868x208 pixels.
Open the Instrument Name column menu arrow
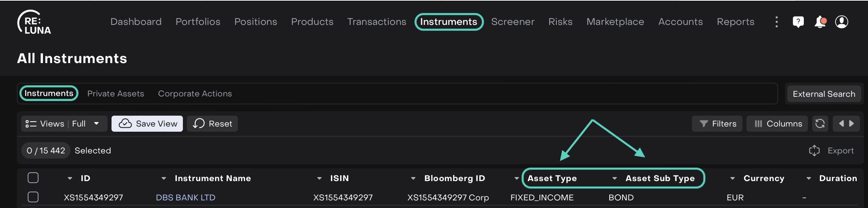pyautogui.click(x=164, y=178)
